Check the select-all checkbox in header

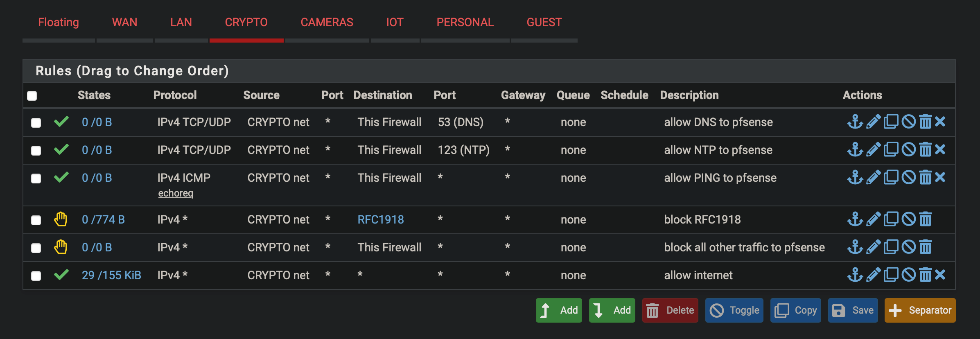[32, 95]
